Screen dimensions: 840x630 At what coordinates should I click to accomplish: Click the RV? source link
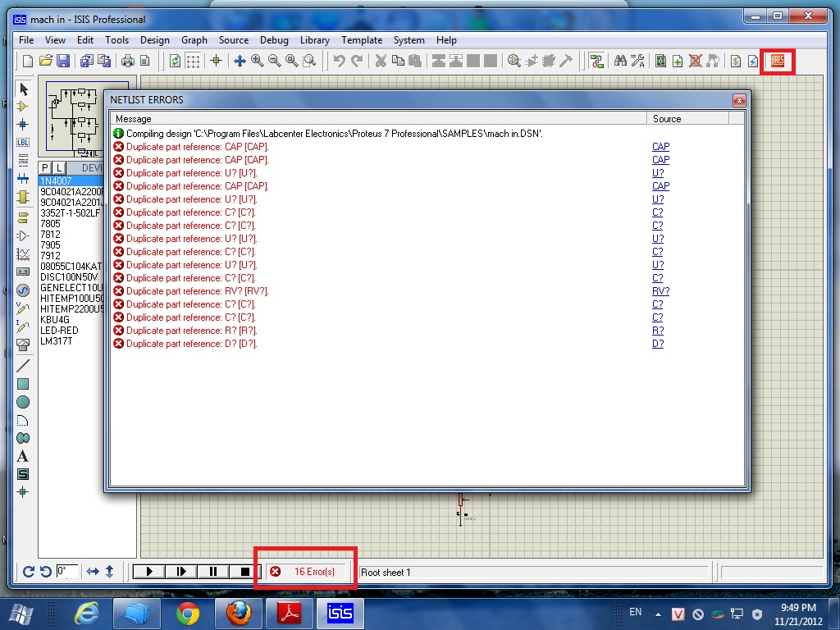[x=660, y=291]
